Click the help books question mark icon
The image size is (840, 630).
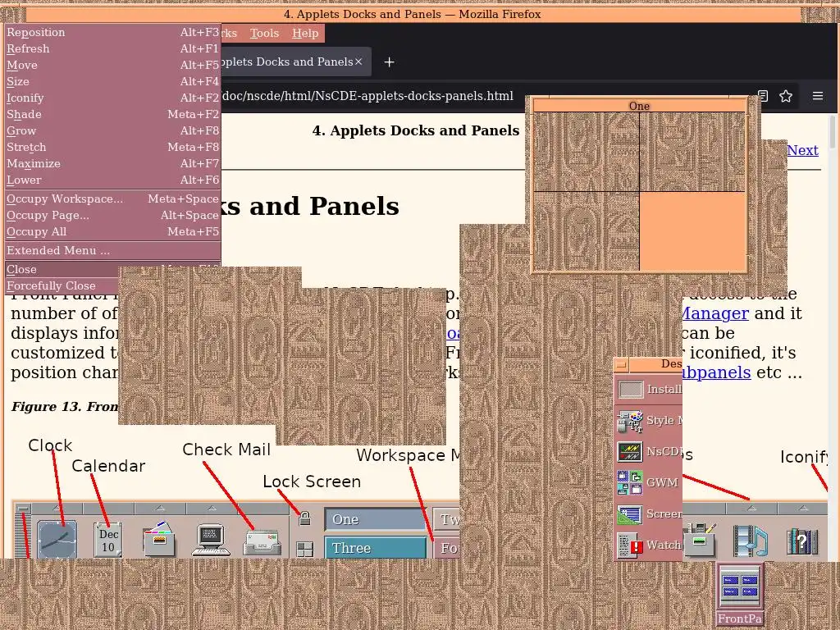[x=802, y=541]
